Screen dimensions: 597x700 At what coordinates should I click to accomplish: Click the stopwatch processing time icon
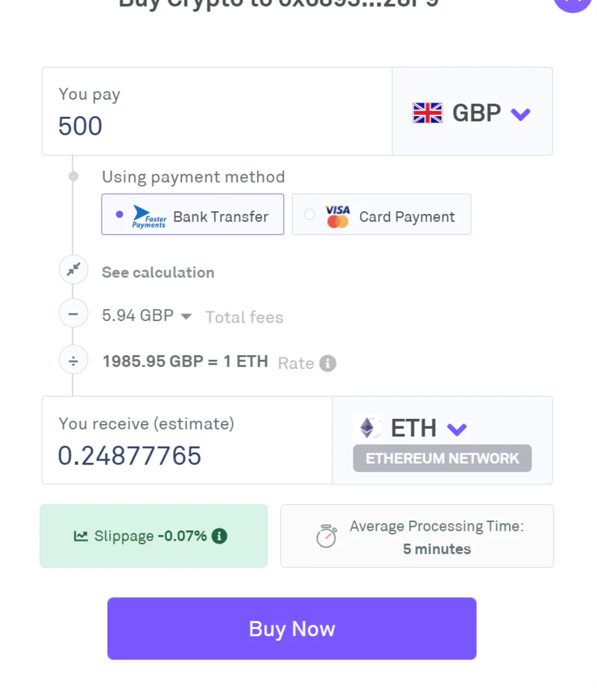[x=326, y=536]
